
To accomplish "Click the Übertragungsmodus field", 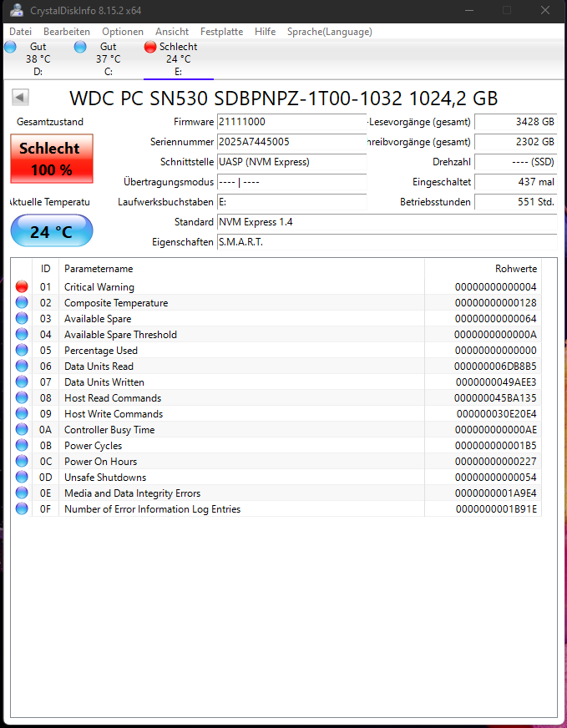I will point(292,182).
